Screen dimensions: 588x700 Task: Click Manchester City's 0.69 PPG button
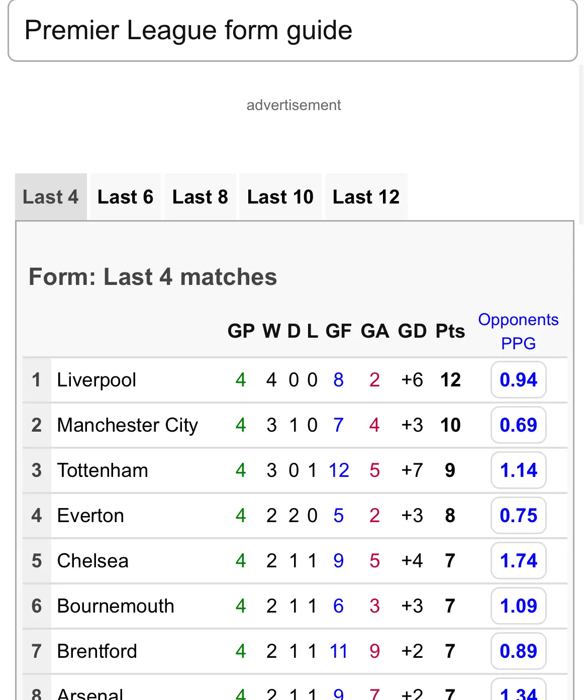point(518,425)
